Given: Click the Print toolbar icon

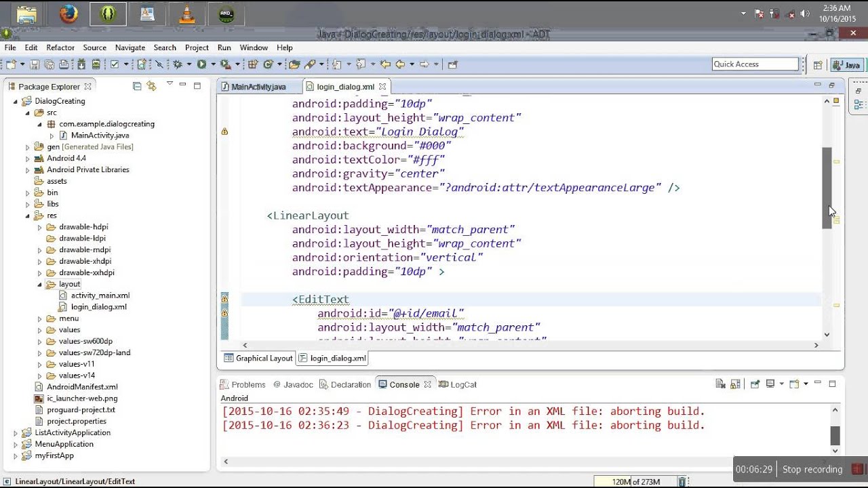Looking at the screenshot, I should (64, 64).
